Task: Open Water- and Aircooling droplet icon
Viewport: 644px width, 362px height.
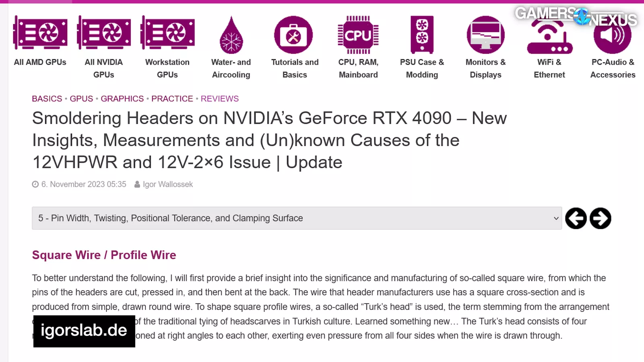Action: point(231,35)
